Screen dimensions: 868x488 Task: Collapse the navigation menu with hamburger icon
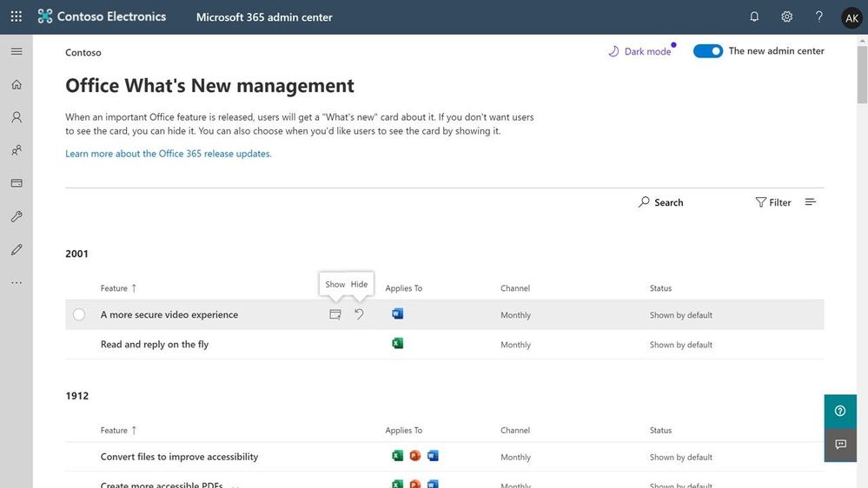17,51
